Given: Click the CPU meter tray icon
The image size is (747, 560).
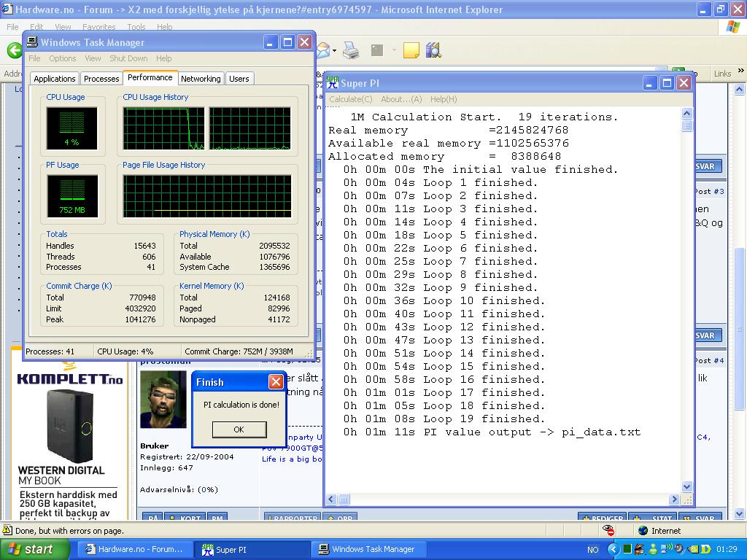Looking at the screenshot, I should point(627,549).
